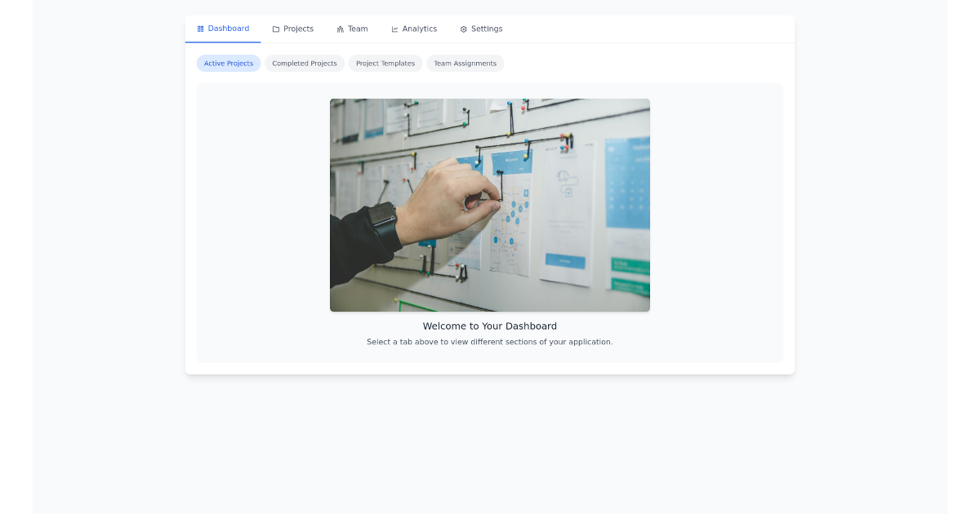980x514 pixels.
Task: Click the Welcome to Your Dashboard heading
Action: [x=489, y=326]
